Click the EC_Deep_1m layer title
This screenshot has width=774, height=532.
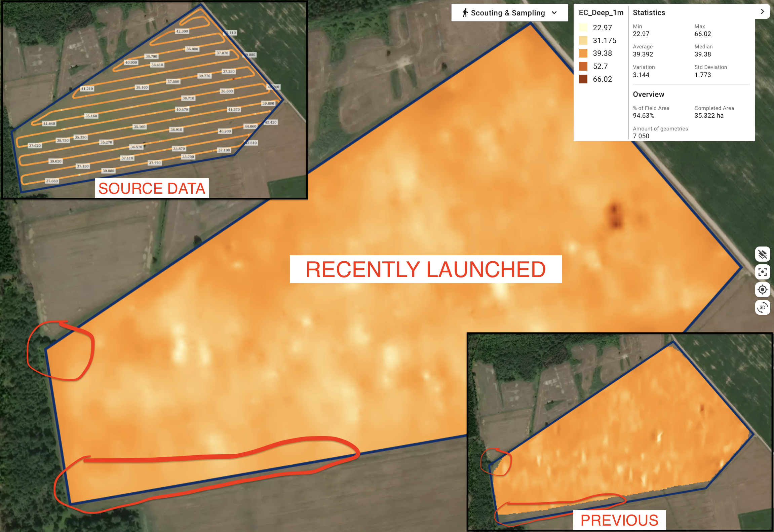[601, 13]
